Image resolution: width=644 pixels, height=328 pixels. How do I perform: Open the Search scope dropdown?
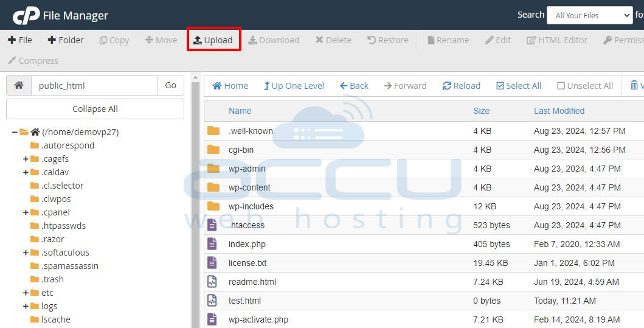[590, 15]
